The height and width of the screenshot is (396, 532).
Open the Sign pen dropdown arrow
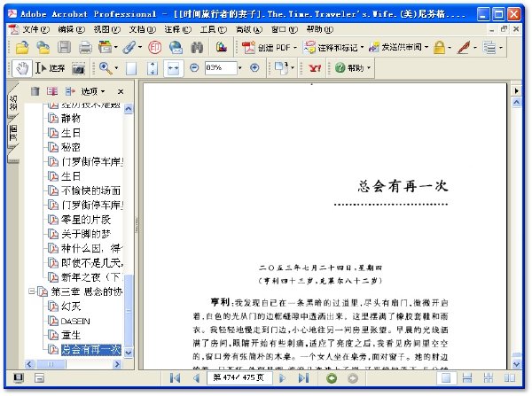[475, 48]
